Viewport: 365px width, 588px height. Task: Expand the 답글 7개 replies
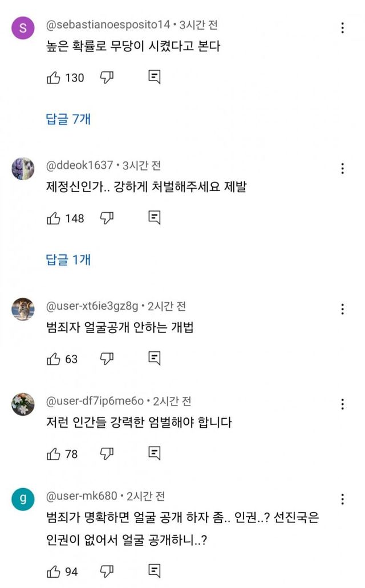(x=68, y=119)
